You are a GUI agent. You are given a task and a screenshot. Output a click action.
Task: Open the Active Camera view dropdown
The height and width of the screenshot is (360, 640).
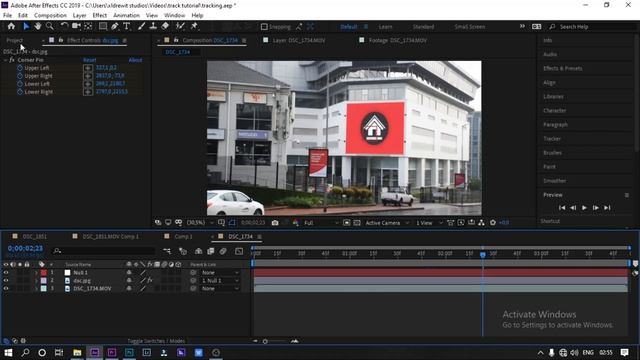[387, 223]
